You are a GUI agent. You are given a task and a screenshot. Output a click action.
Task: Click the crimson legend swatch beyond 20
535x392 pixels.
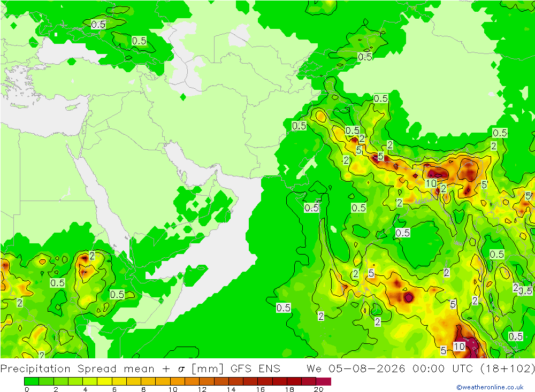tap(324, 381)
